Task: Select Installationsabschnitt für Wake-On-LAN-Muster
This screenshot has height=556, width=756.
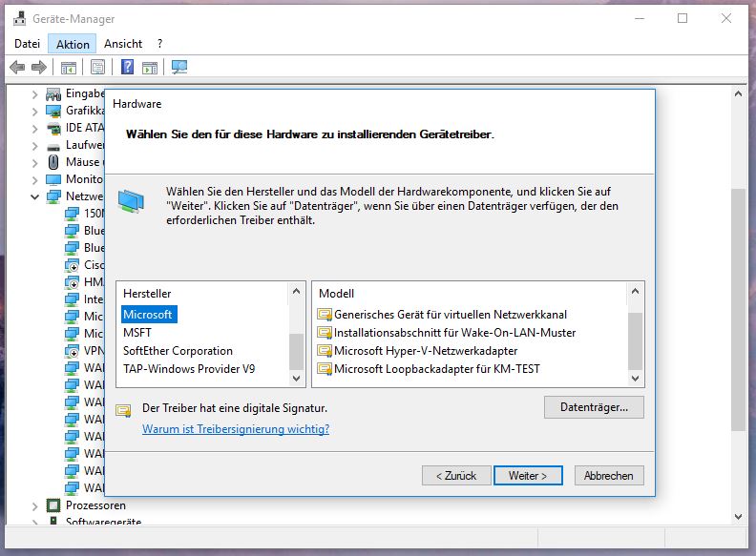Action: coord(454,333)
